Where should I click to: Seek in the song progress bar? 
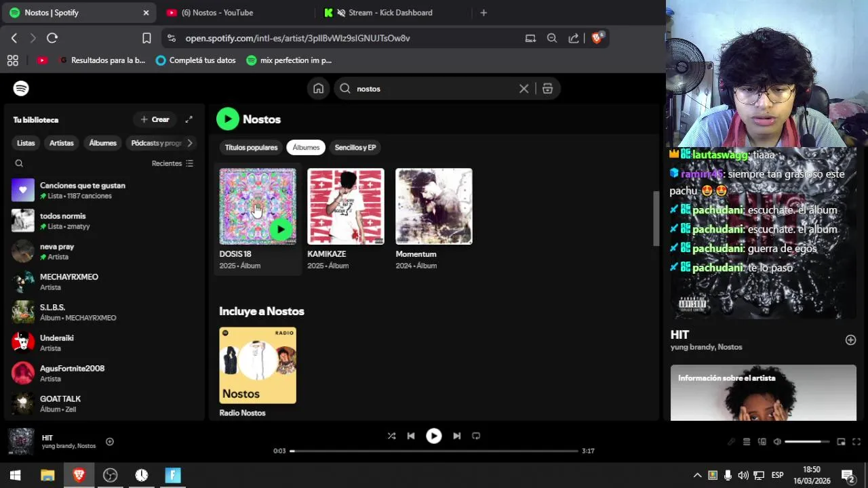coord(434,451)
